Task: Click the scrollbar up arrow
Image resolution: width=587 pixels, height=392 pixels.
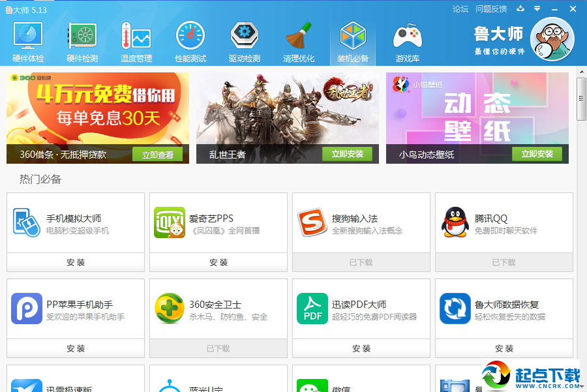Action: click(581, 72)
